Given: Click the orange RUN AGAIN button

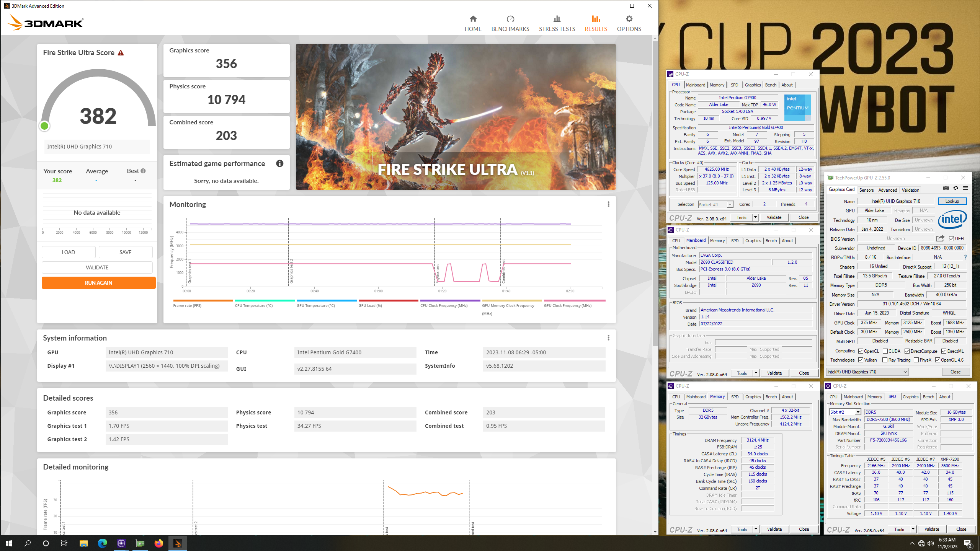Looking at the screenshot, I should coord(99,283).
